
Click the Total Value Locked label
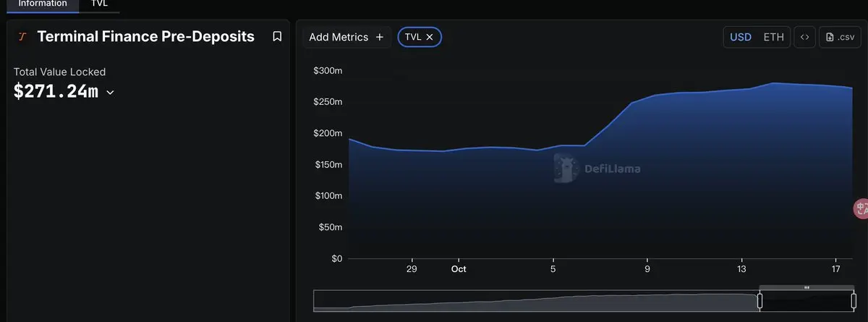59,72
